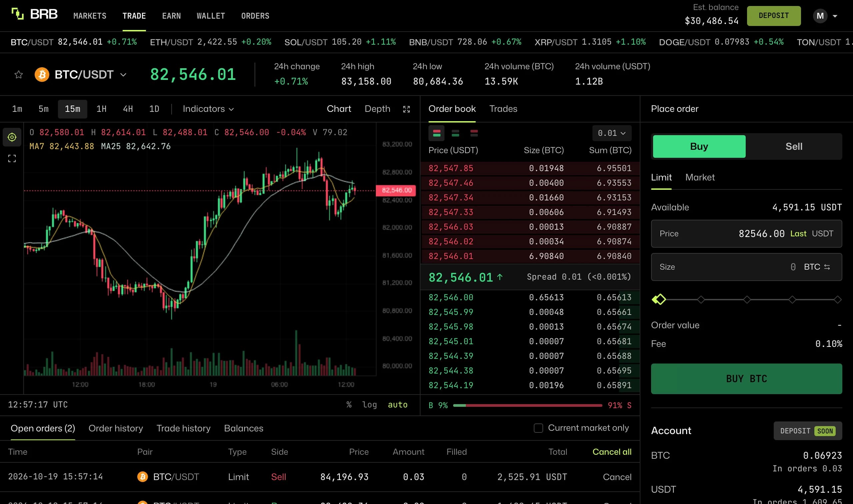
Task: Click the orange Bitcoin icon beside BTC/USDT header
Action: (x=42, y=74)
